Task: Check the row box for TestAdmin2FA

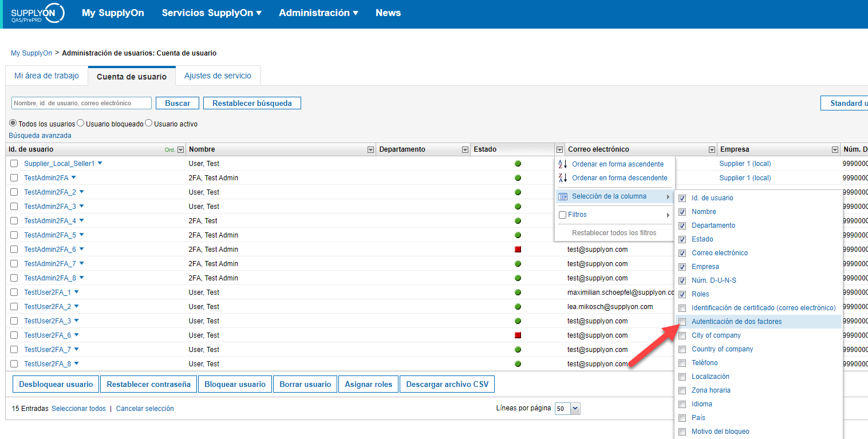Action: [14, 178]
